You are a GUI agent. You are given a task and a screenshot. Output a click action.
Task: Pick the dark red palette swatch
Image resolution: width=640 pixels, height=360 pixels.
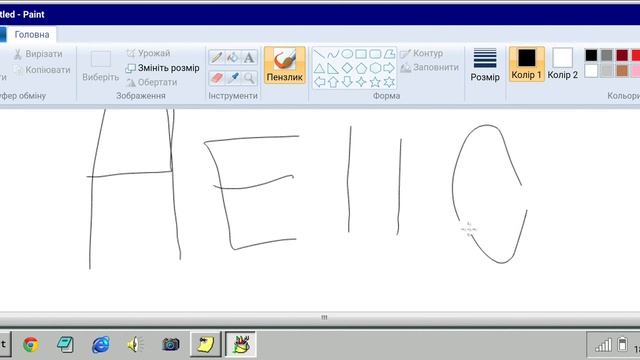click(x=622, y=55)
